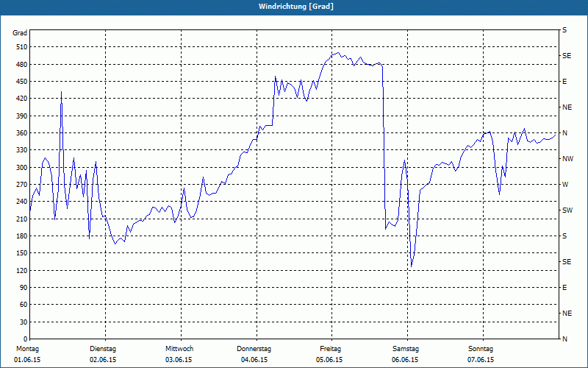Image resolution: width=588 pixels, height=368 pixels.
Task: Click the y-axis value 390
Action: 22,116
